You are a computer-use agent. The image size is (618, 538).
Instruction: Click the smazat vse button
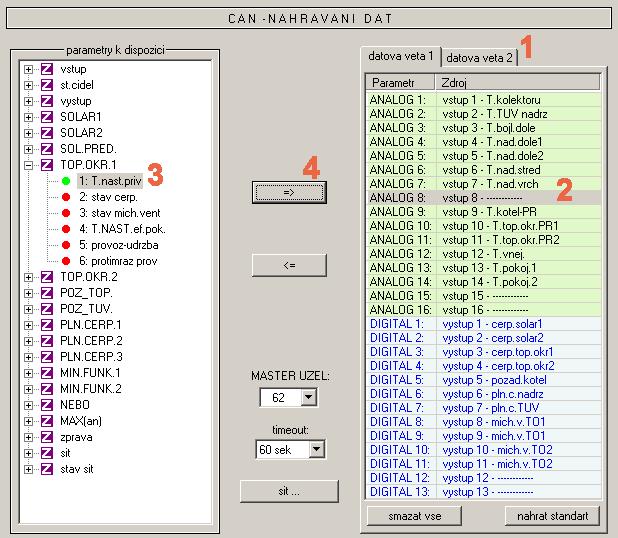point(414,516)
